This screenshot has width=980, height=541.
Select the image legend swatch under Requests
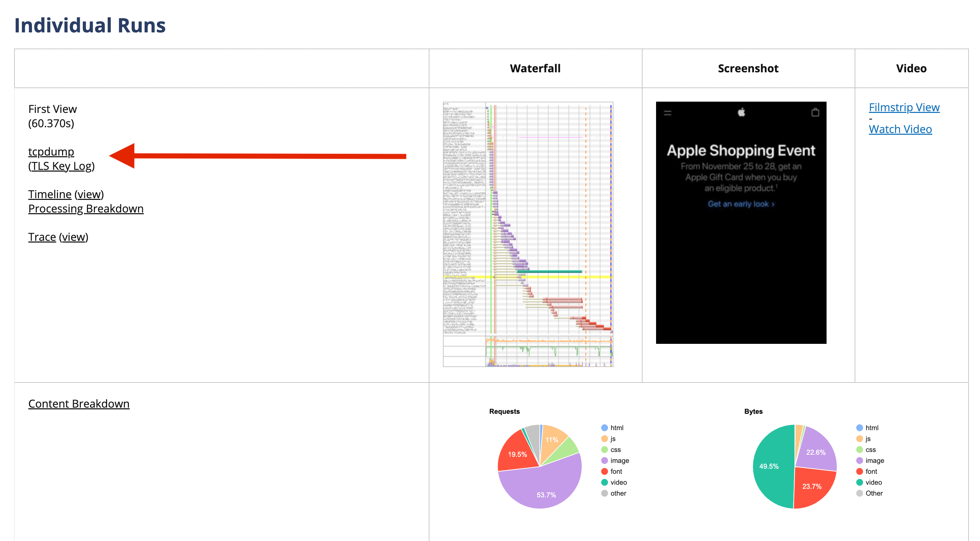[x=605, y=460]
